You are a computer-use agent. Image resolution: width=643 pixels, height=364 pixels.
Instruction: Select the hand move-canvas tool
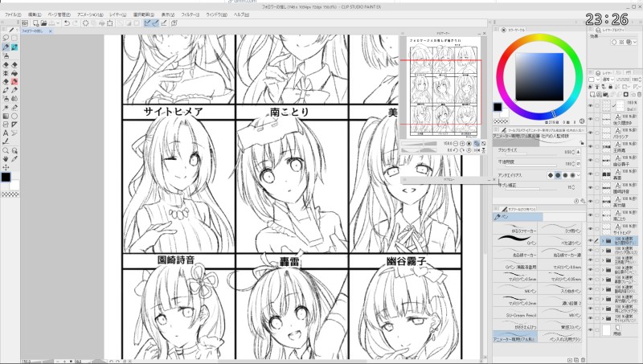click(x=6, y=158)
